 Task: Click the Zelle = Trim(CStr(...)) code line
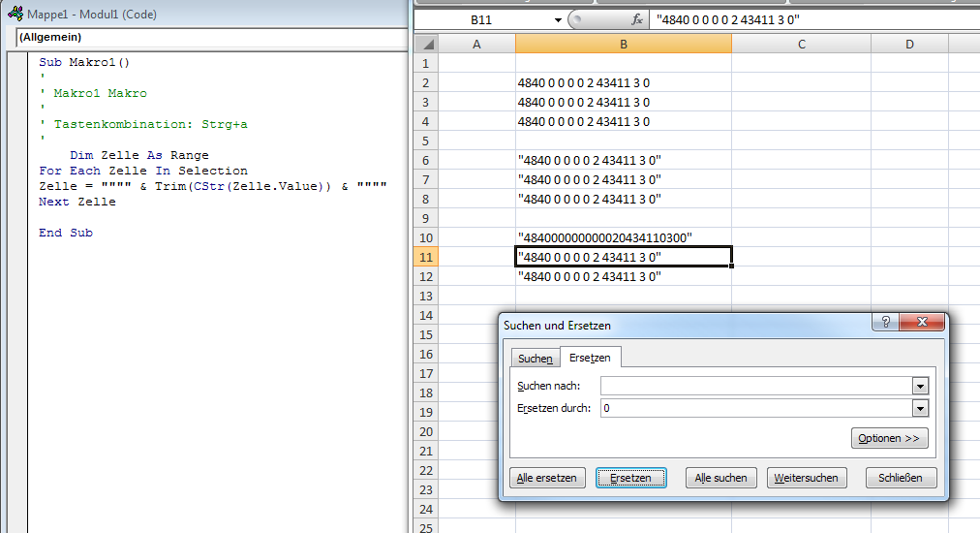pos(213,186)
